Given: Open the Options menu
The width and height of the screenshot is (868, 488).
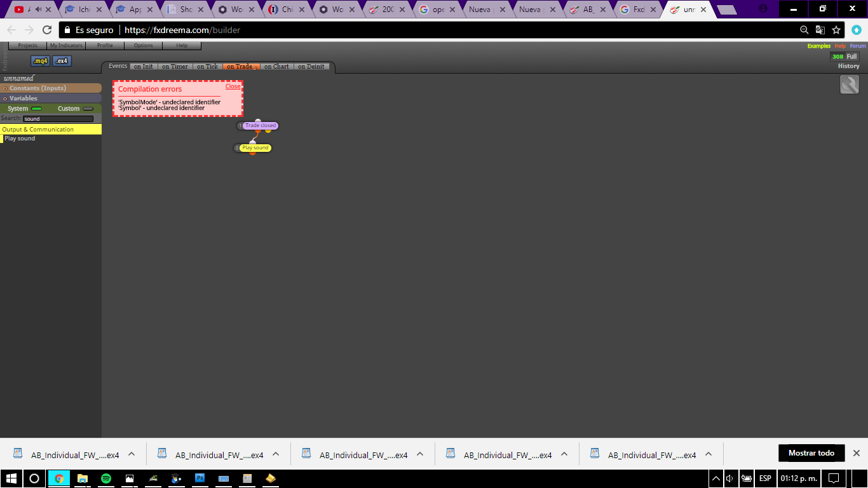Looking at the screenshot, I should [144, 46].
